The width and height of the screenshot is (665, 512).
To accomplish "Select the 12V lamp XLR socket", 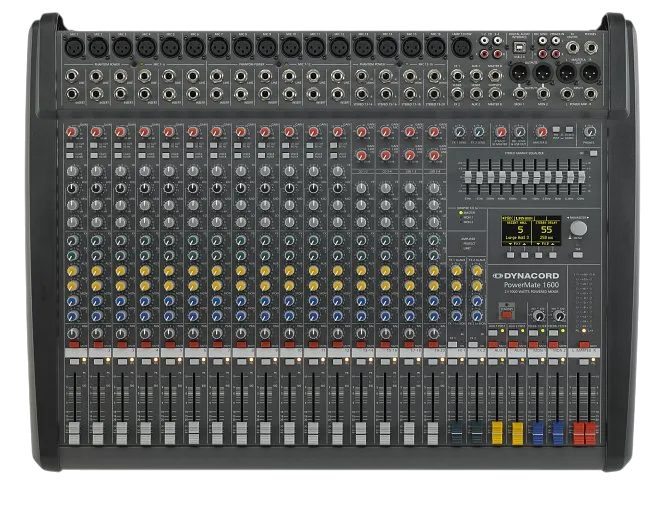I will [462, 46].
